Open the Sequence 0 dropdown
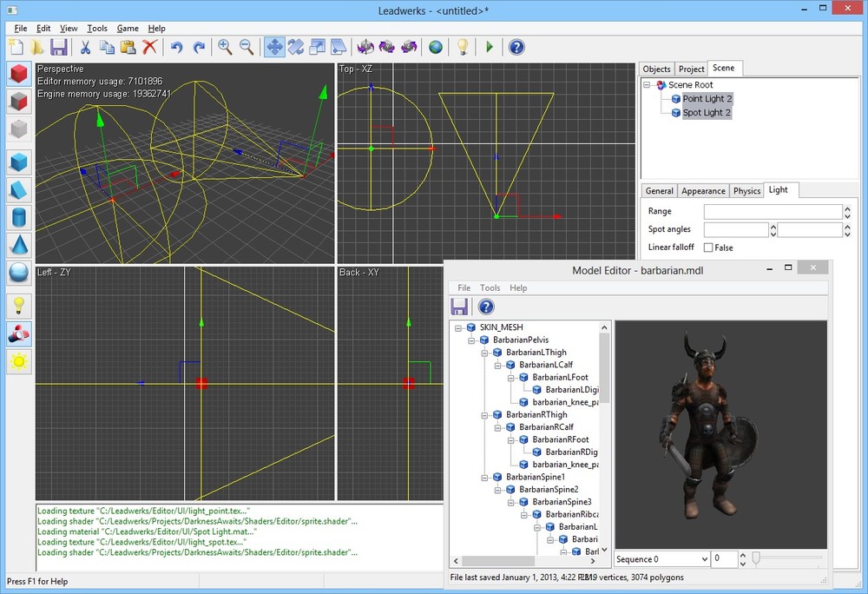 [x=703, y=559]
